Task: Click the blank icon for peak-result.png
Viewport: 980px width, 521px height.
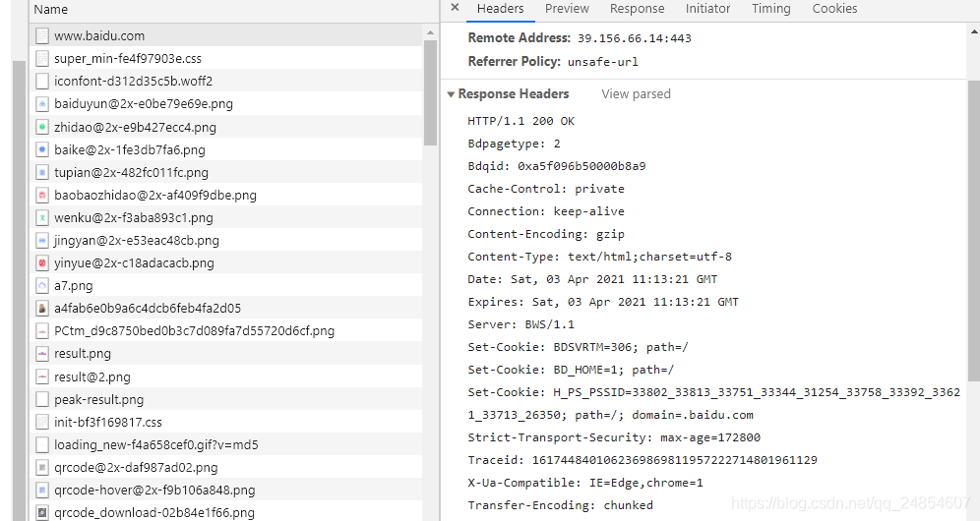Action: click(x=42, y=399)
